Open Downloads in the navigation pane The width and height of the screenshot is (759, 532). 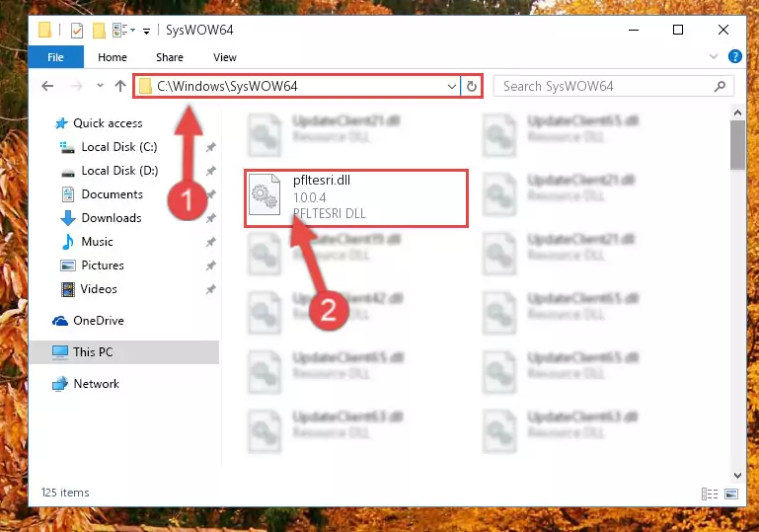pos(112,218)
